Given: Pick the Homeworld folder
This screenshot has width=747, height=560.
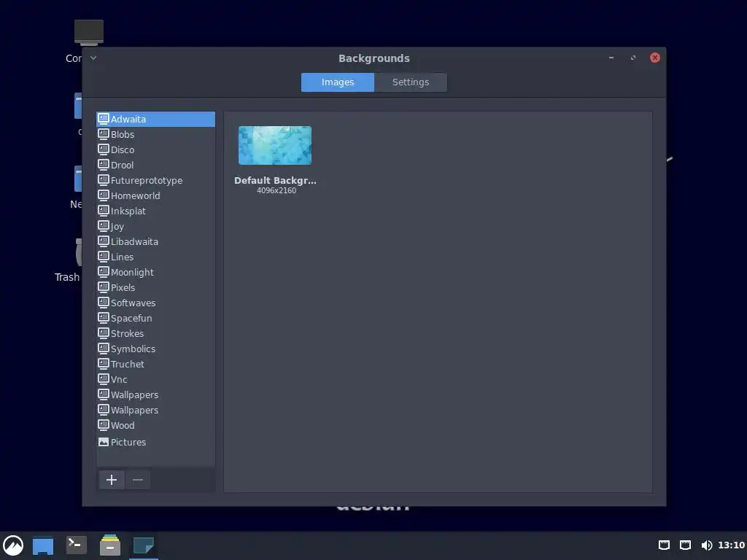Looking at the screenshot, I should pos(156,195).
